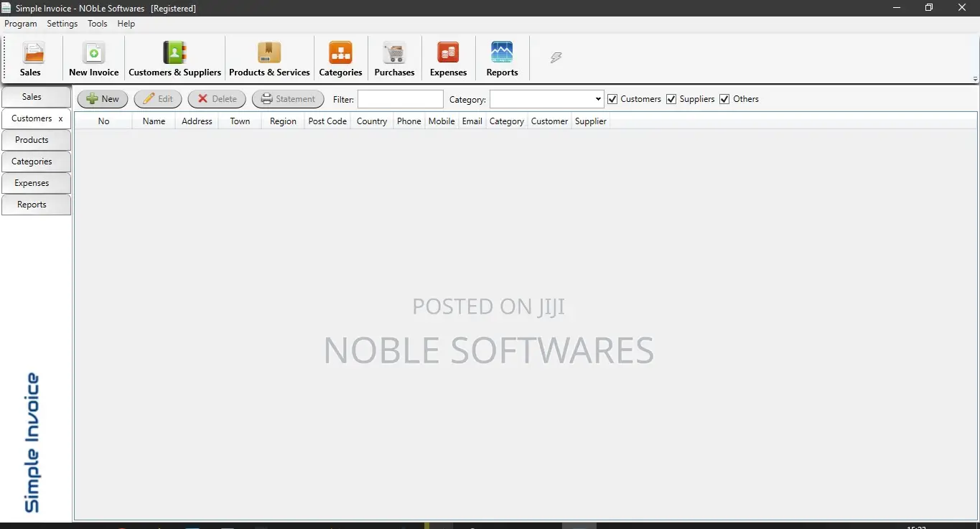Click the Simple Invoice title bar icon
Image resolution: width=980 pixels, height=529 pixels.
[x=6, y=8]
